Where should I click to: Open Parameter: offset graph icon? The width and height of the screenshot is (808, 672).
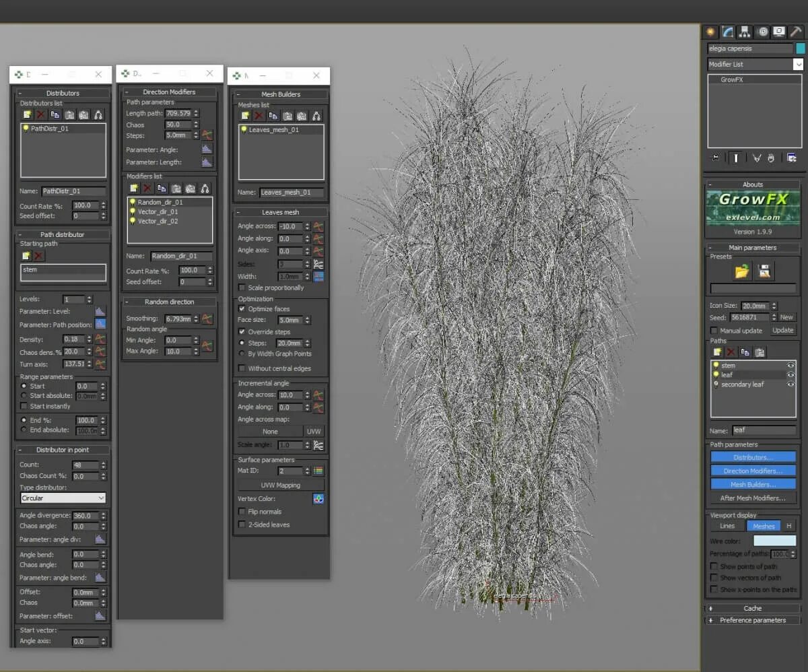pos(100,615)
